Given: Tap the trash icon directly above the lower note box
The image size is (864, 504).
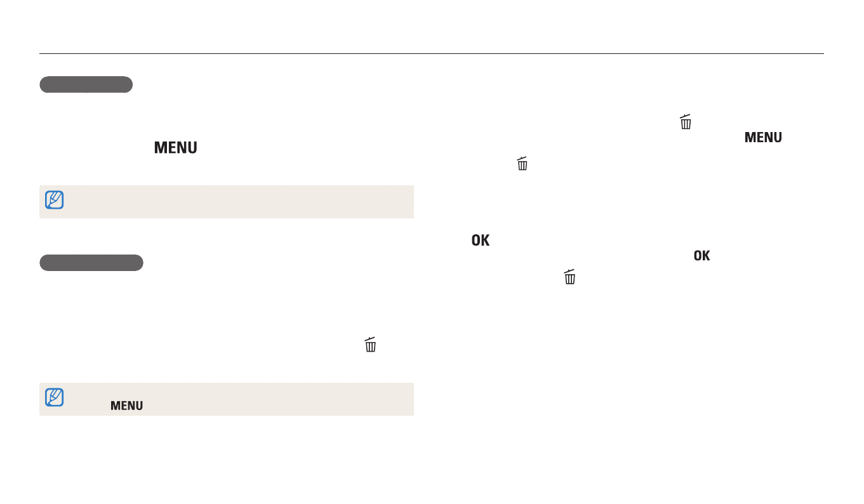Looking at the screenshot, I should [371, 345].
